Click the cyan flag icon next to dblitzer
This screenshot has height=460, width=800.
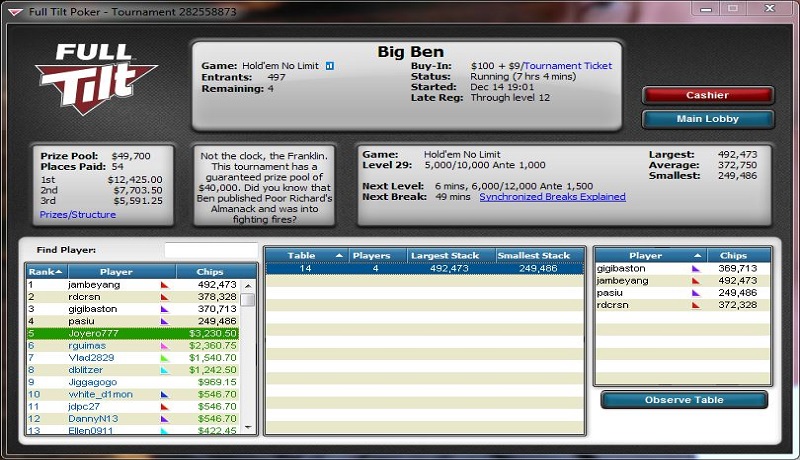164,370
